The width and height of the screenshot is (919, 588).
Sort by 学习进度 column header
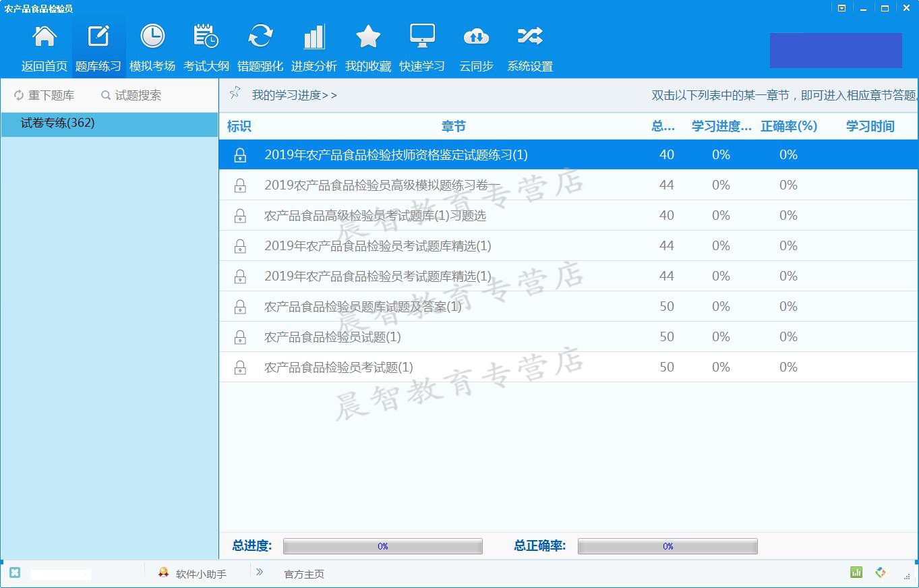[721, 126]
